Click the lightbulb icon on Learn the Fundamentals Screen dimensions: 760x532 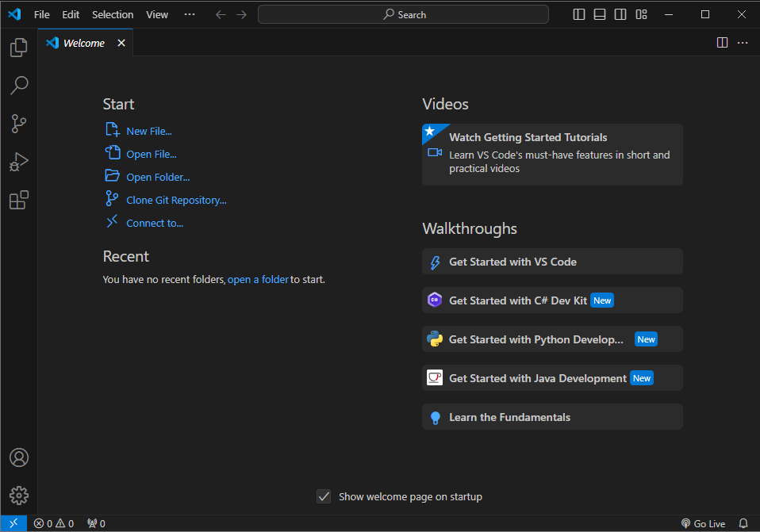[436, 417]
